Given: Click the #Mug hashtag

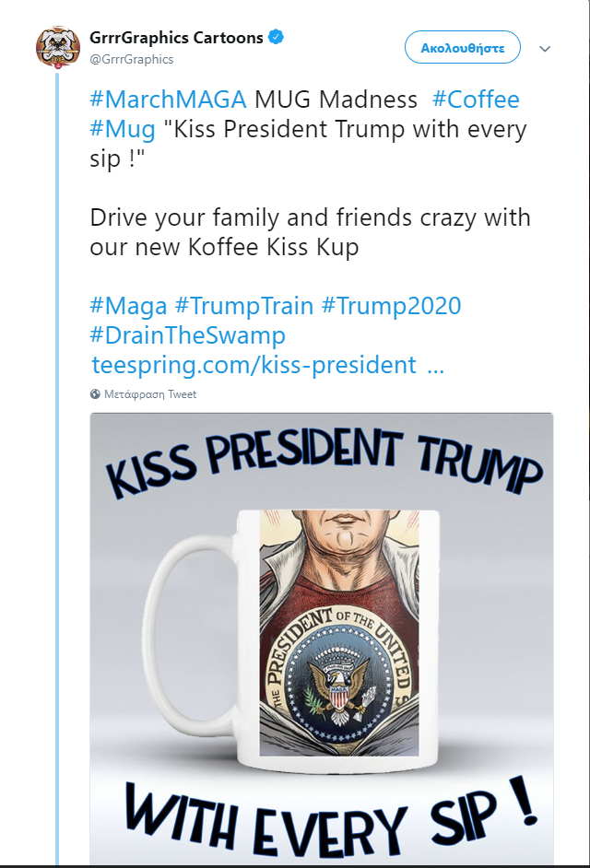Looking at the screenshot, I should (123, 129).
